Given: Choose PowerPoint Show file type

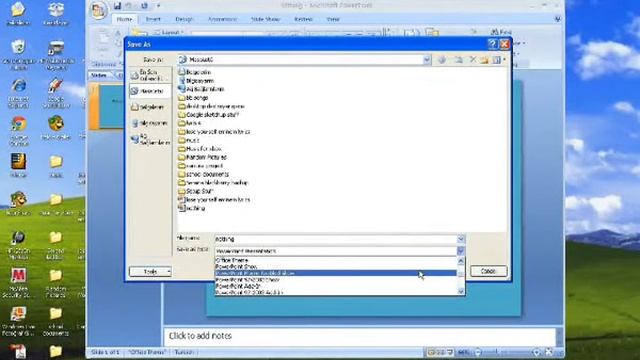Looking at the screenshot, I should 336,267.
